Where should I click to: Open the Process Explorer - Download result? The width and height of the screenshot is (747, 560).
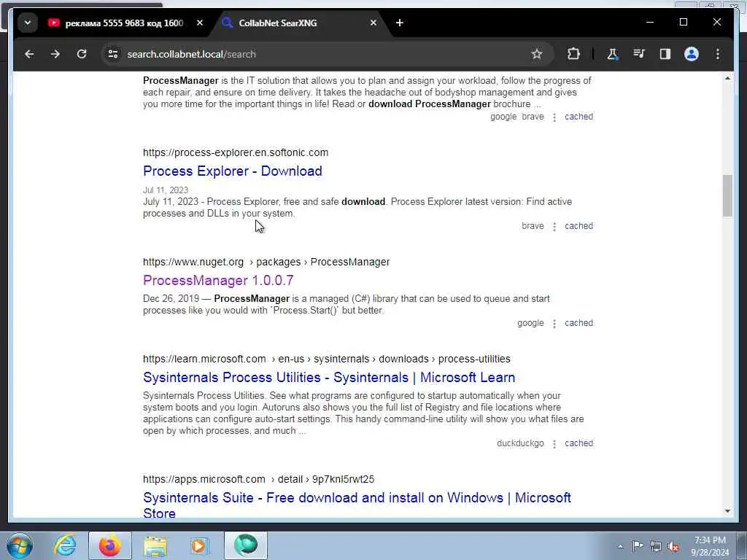(x=233, y=171)
